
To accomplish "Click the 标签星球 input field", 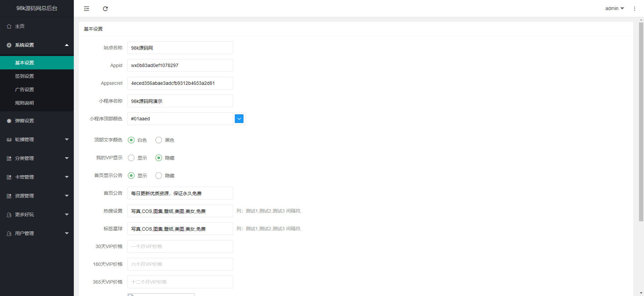I will pyautogui.click(x=180, y=229).
